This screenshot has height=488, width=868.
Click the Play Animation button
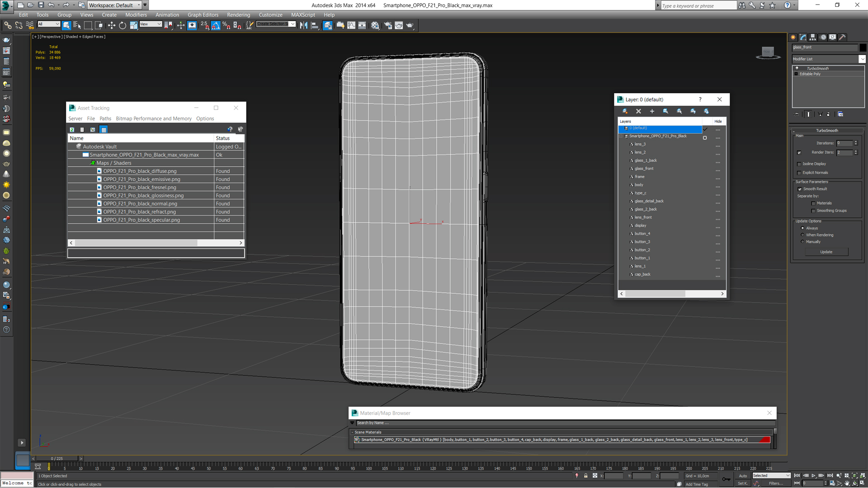813,476
